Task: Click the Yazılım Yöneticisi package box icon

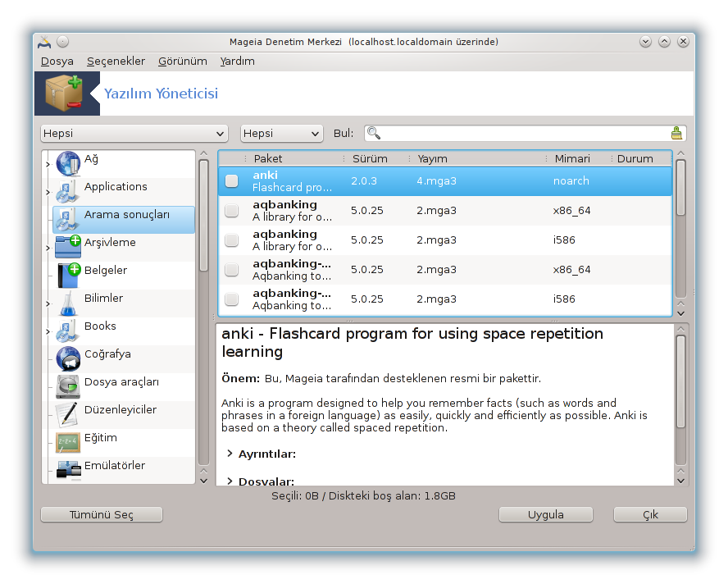Action: point(64,94)
